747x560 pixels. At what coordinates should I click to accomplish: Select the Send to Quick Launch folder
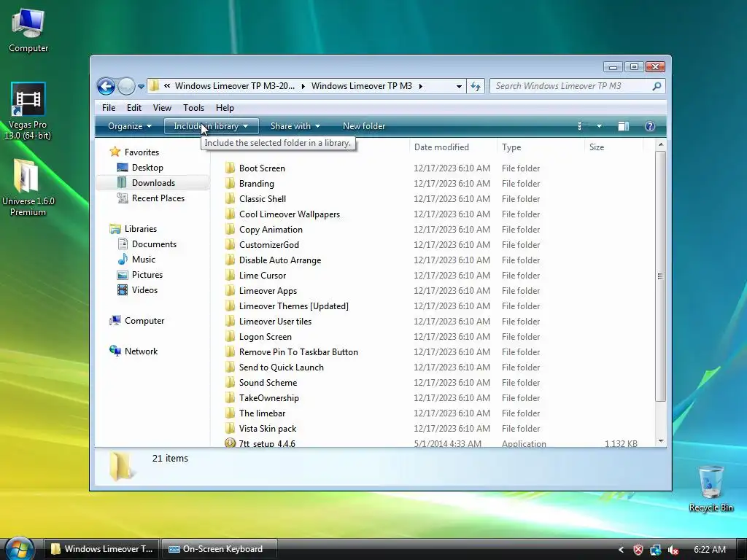(282, 367)
